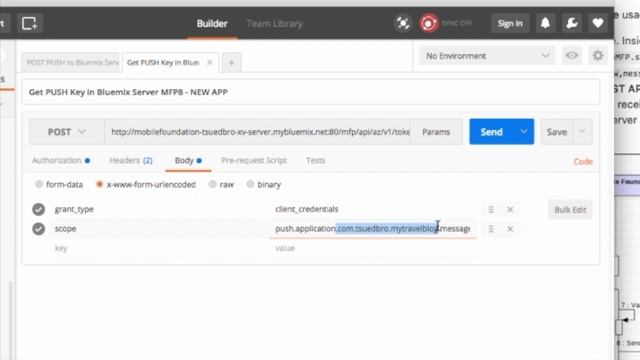
Task: Open a new window with the plus-window icon
Action: click(x=29, y=23)
